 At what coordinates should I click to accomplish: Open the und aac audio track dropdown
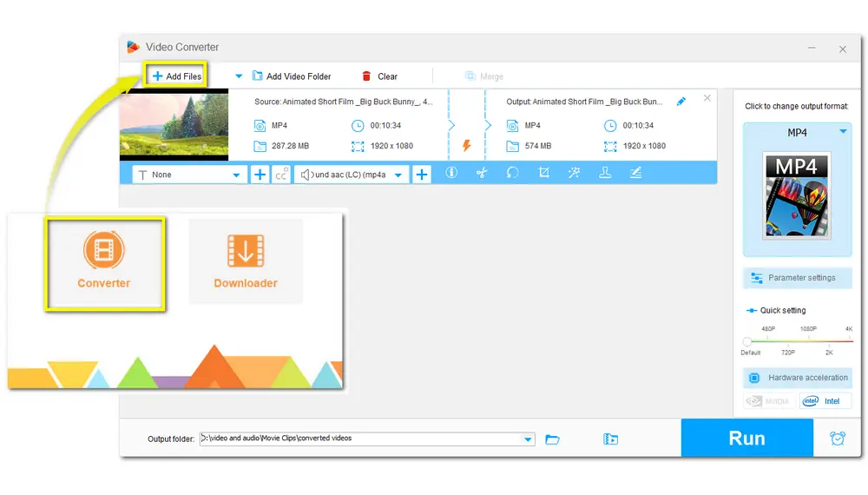click(x=352, y=175)
